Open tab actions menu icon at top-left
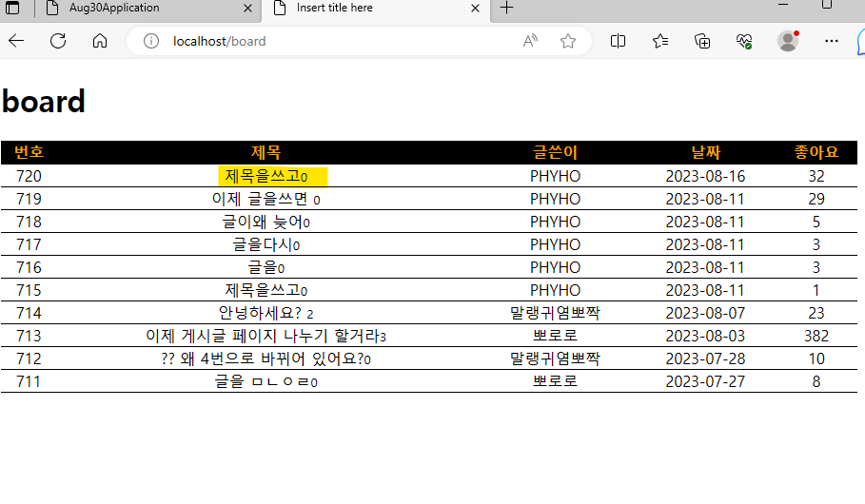Image resolution: width=865 pixels, height=504 pixels. pos(12,8)
